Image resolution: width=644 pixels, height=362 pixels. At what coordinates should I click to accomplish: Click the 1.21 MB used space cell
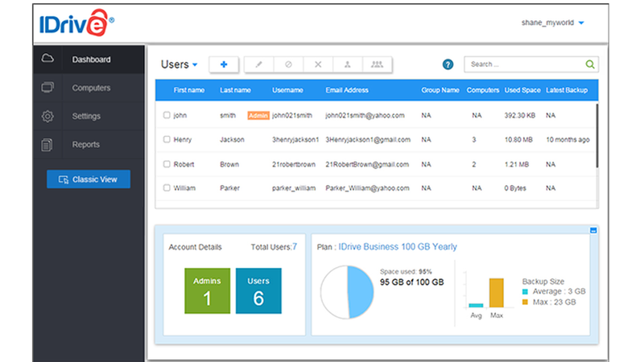(516, 164)
